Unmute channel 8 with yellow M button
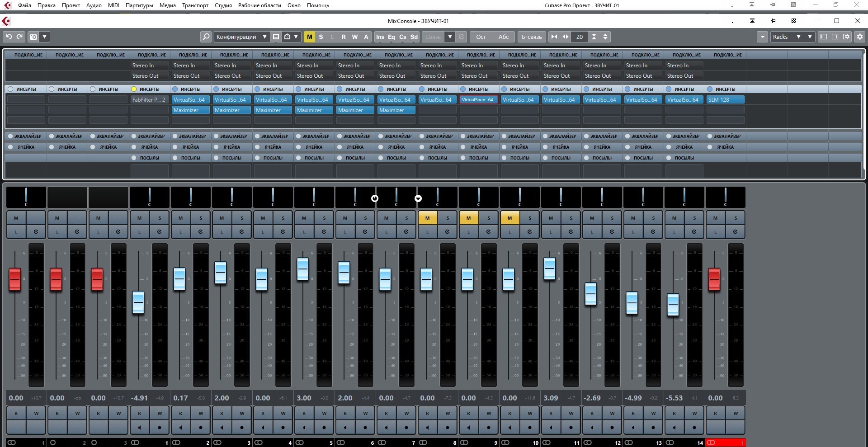 coord(427,218)
